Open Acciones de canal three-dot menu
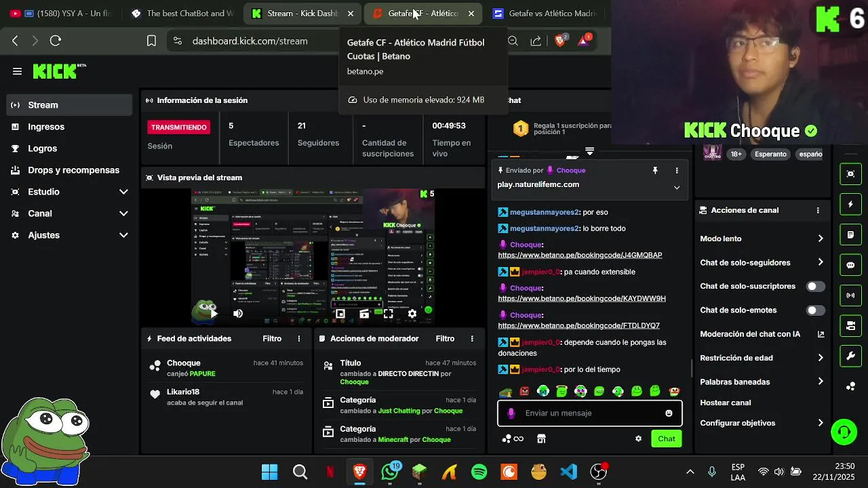This screenshot has width=868, height=488. [x=818, y=210]
